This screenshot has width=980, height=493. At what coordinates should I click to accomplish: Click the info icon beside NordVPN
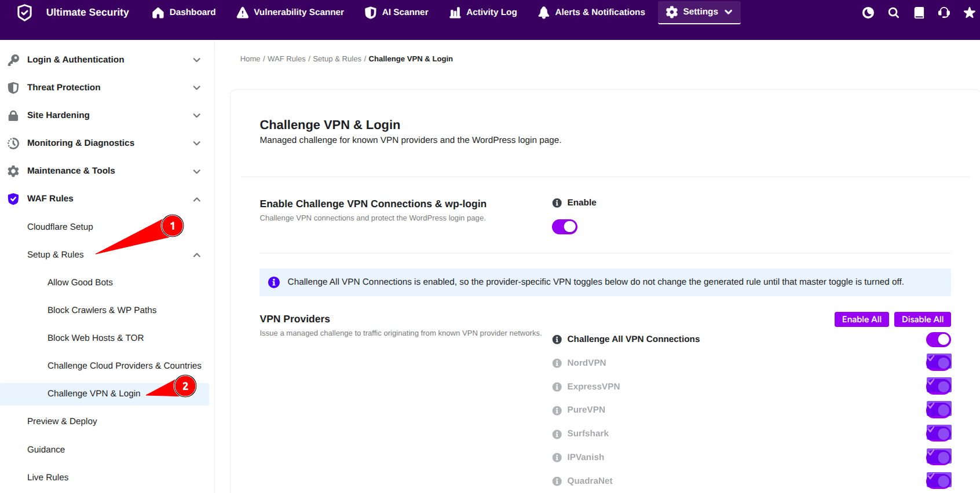(x=557, y=363)
